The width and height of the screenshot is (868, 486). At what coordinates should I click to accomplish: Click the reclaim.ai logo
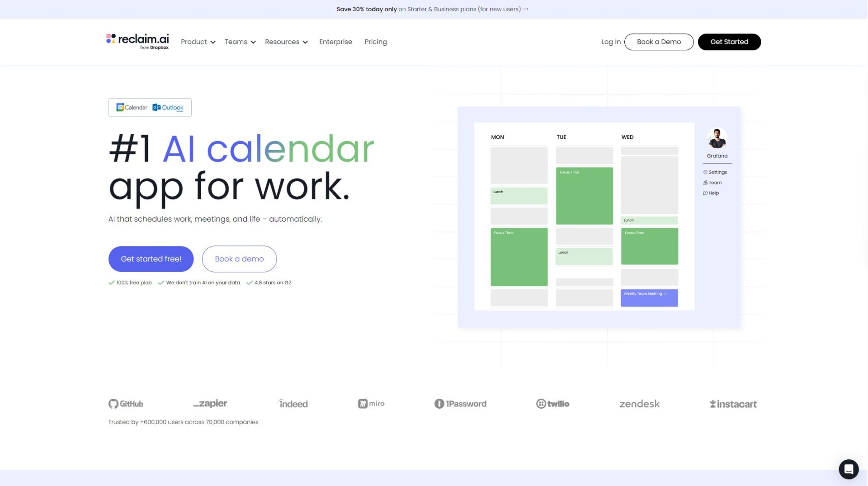point(137,41)
